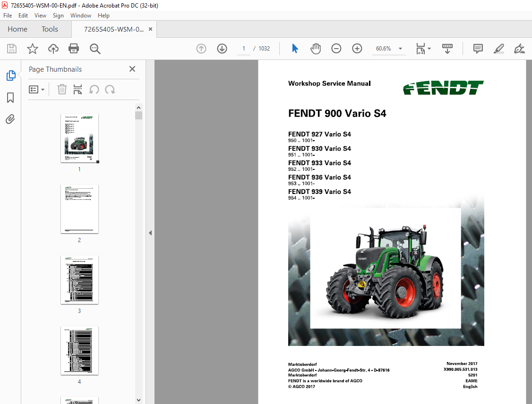This screenshot has width=532, height=404.
Task: Open thumbnail options menu
Action: pos(37,90)
